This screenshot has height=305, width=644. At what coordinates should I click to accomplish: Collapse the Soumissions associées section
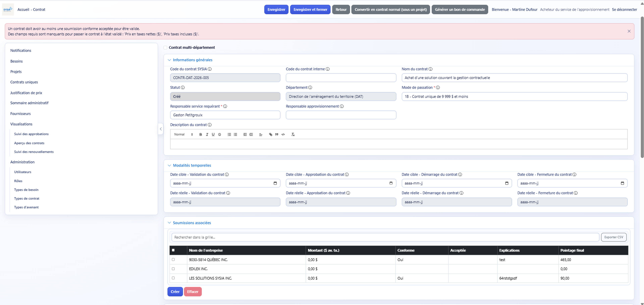[169, 223]
